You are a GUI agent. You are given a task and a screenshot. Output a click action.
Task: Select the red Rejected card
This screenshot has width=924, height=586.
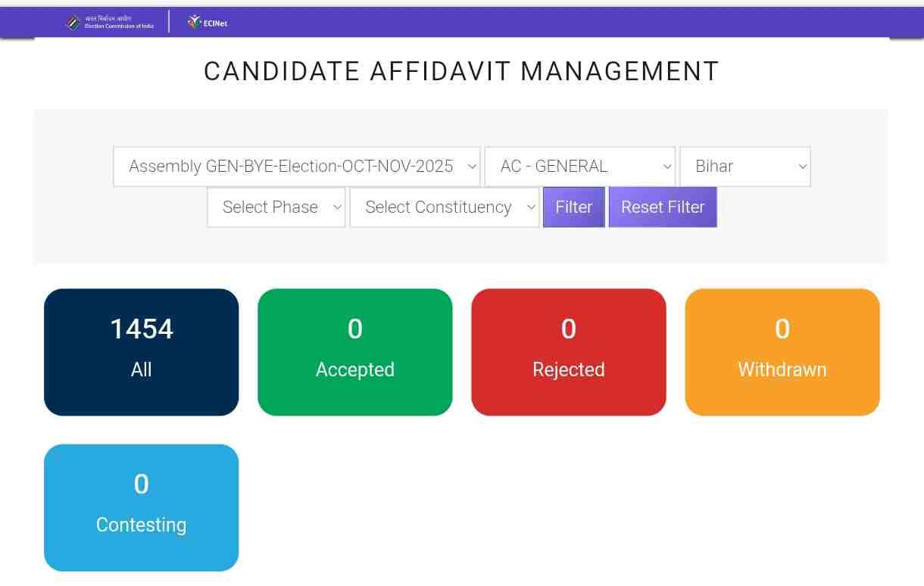569,352
